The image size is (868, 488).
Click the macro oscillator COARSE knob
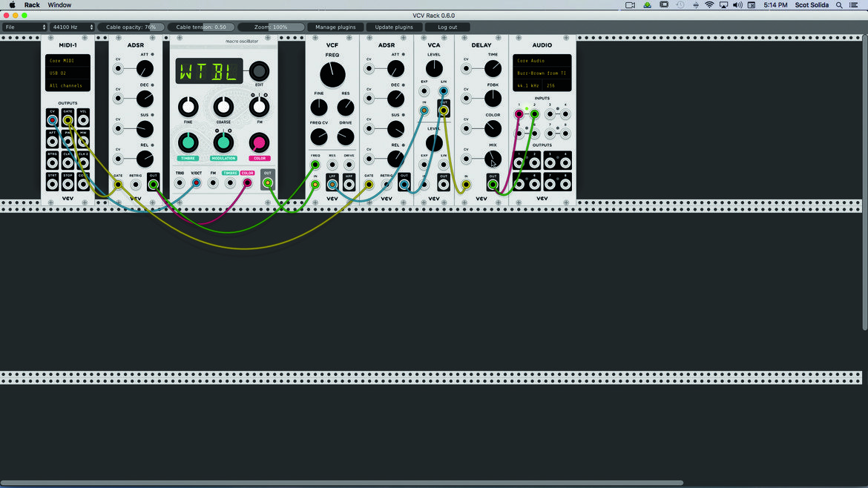pos(223,107)
